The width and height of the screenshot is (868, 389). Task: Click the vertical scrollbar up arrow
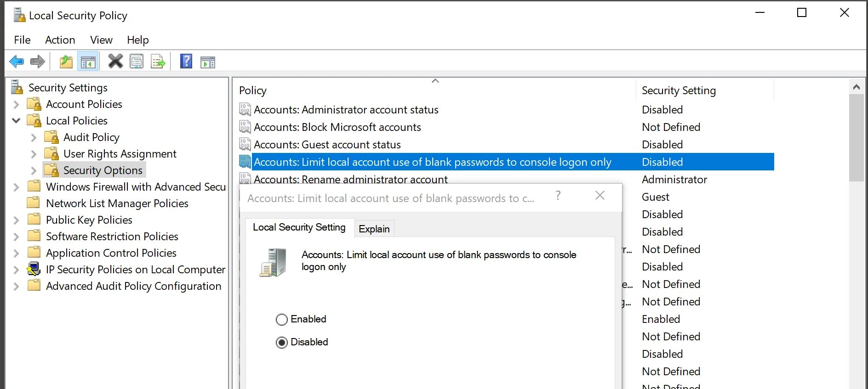856,87
